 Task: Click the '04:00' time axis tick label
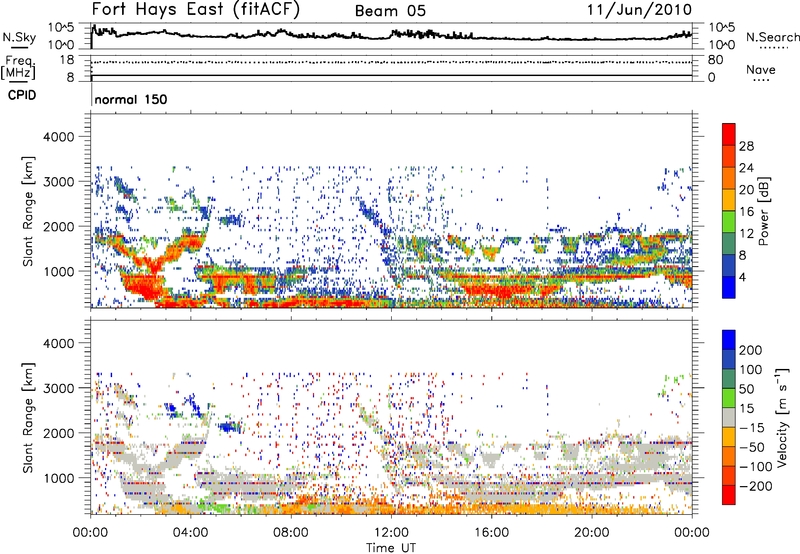(x=190, y=533)
